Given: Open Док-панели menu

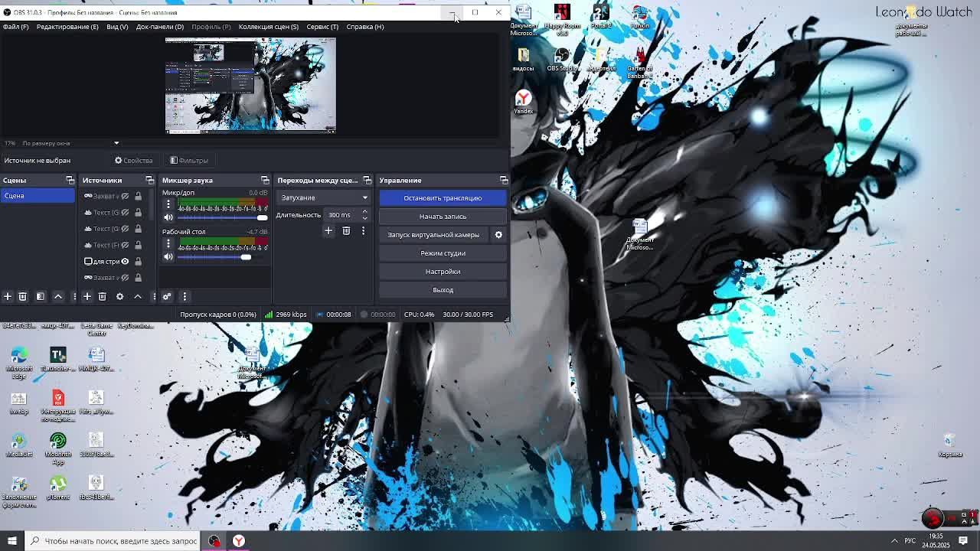Looking at the screenshot, I should [x=160, y=27].
